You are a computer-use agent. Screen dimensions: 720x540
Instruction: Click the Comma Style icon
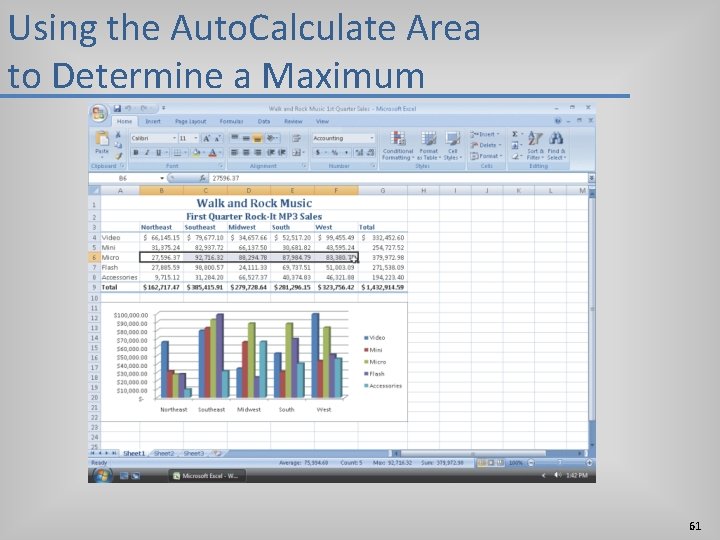346,152
